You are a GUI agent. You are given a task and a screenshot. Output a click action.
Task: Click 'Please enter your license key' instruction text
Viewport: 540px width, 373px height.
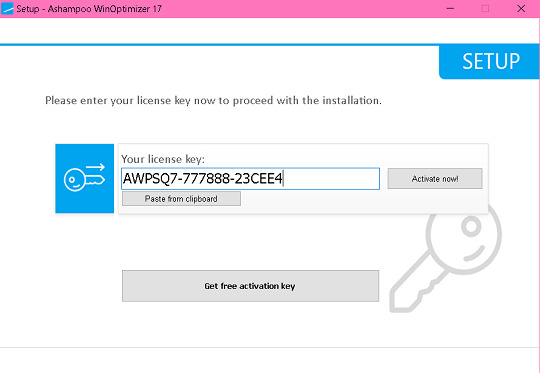213,101
